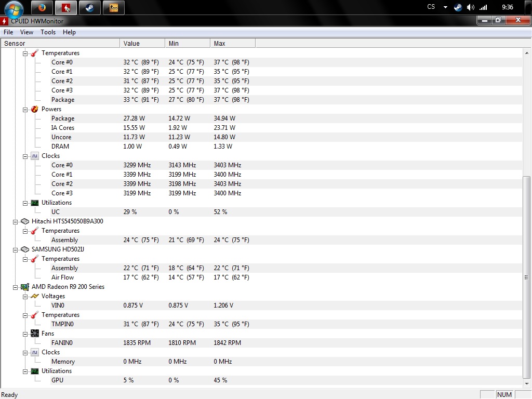Image resolution: width=532 pixels, height=399 pixels.
Task: Collapse the CPU Utilizations node
Action: coord(25,203)
